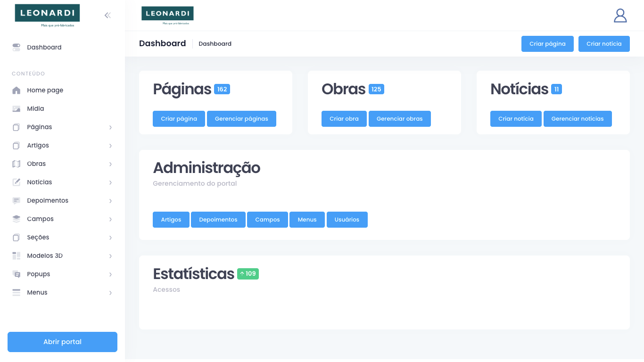
Task: Open Usuários in the Administração card
Action: click(x=347, y=220)
